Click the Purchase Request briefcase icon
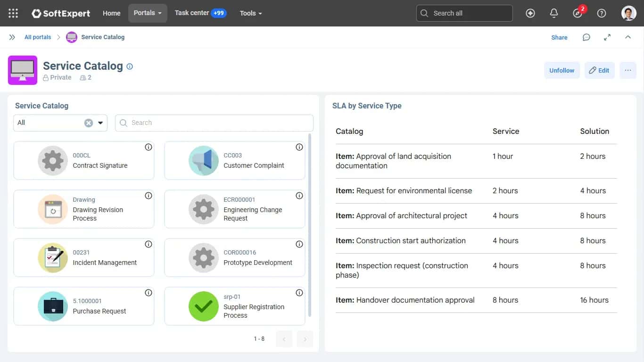The image size is (644, 362). pyautogui.click(x=53, y=306)
